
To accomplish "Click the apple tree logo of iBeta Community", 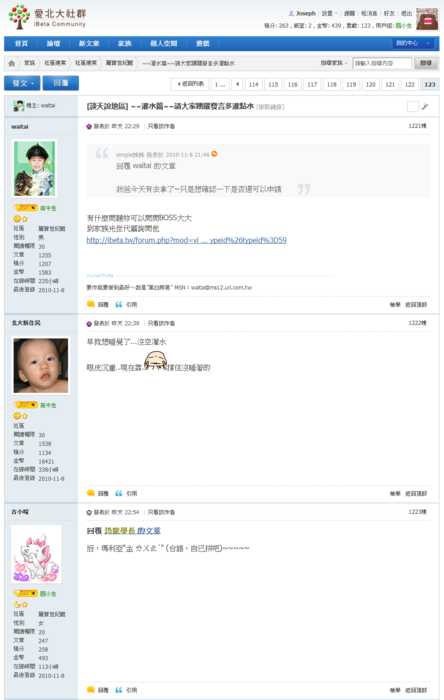I will pyautogui.click(x=19, y=17).
